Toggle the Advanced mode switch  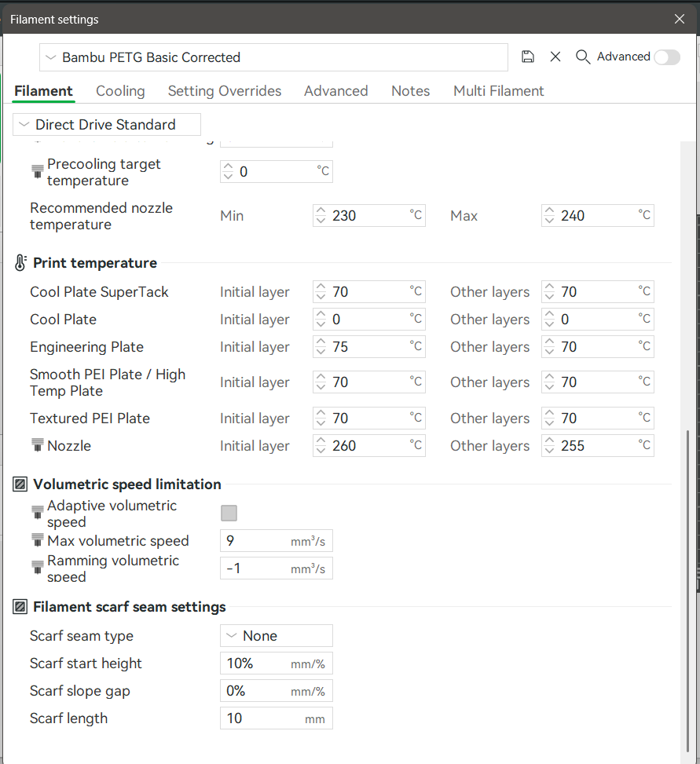pos(667,57)
